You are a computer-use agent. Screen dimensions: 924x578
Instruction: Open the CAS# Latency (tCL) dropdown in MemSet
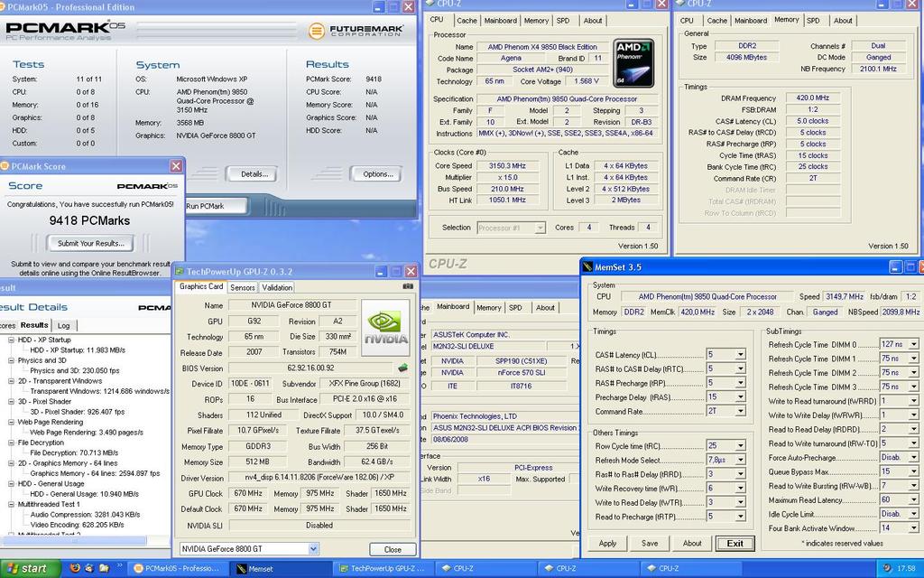click(x=741, y=354)
